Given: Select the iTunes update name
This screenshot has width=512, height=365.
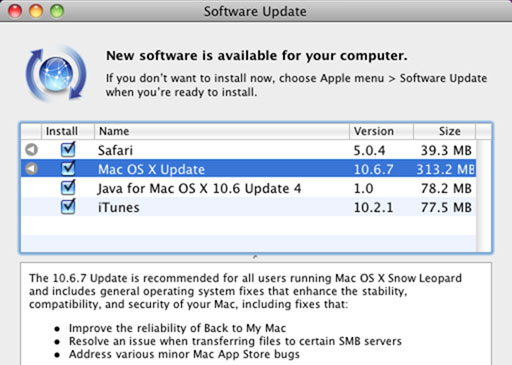Looking at the screenshot, I should (x=119, y=208).
